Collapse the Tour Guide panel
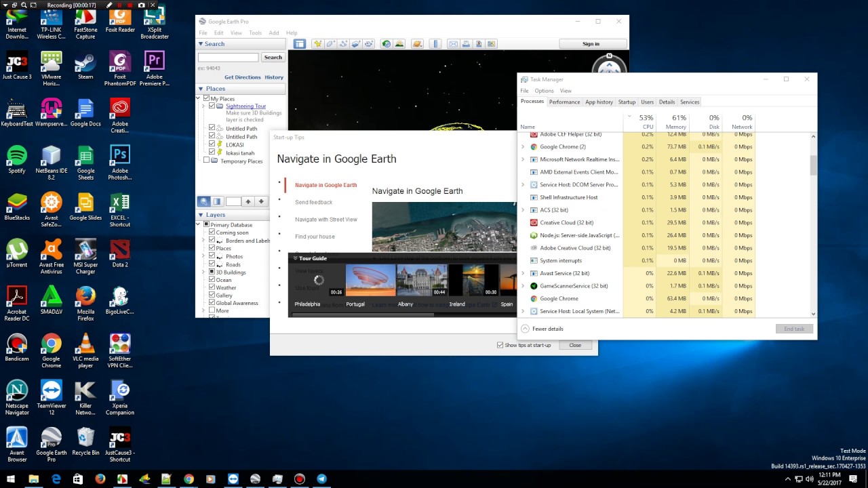 pos(296,258)
